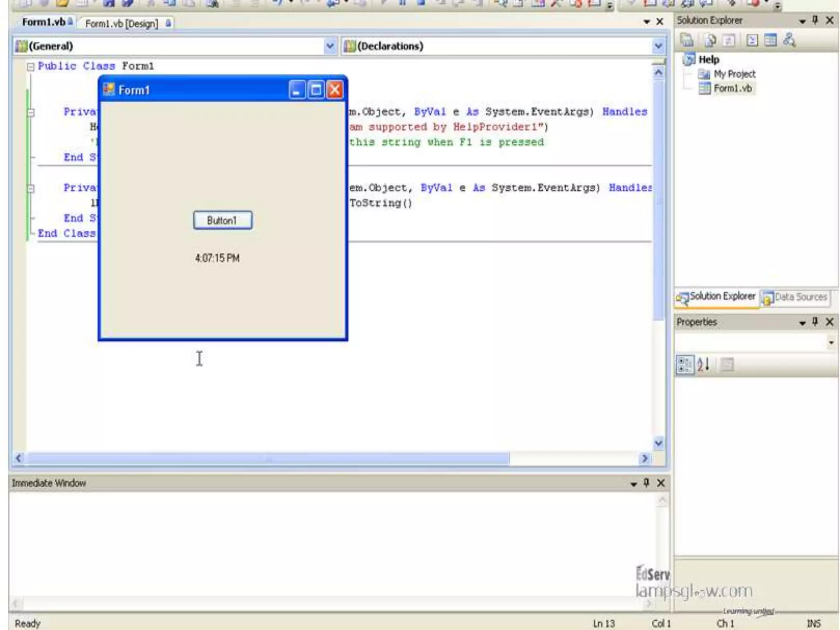Click Button1 on the Form1 window

(x=223, y=220)
